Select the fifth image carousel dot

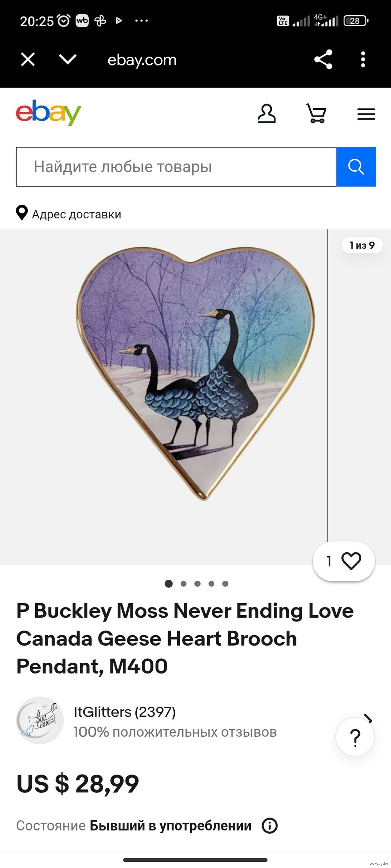(225, 584)
